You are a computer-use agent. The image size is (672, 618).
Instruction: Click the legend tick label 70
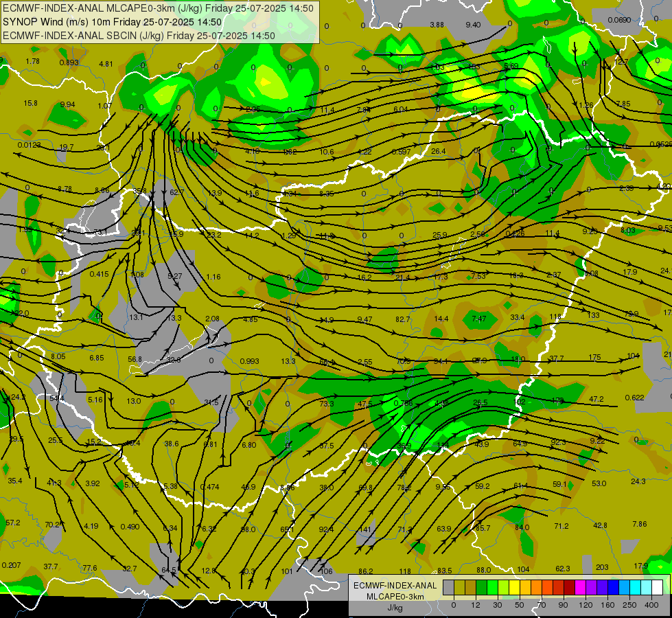[542, 605]
